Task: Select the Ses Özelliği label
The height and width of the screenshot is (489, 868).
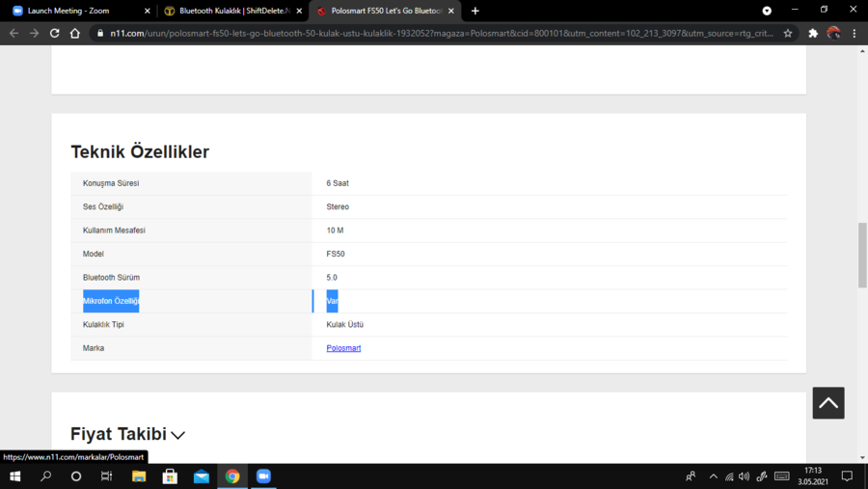Action: point(103,206)
